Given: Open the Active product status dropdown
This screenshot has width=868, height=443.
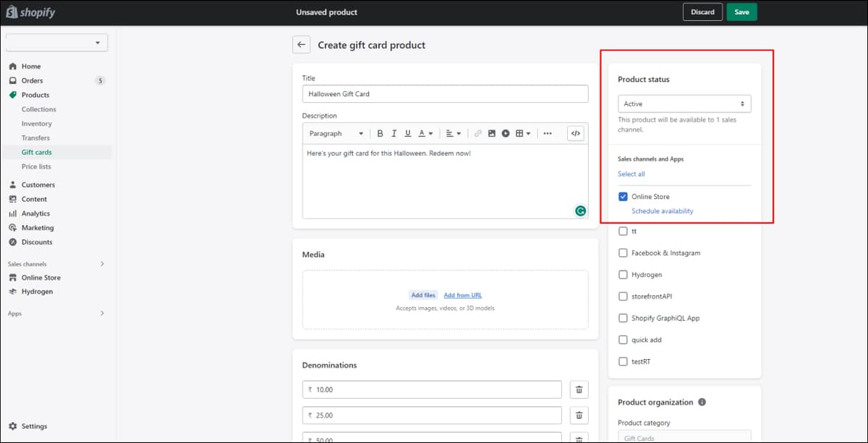Looking at the screenshot, I should [x=684, y=104].
